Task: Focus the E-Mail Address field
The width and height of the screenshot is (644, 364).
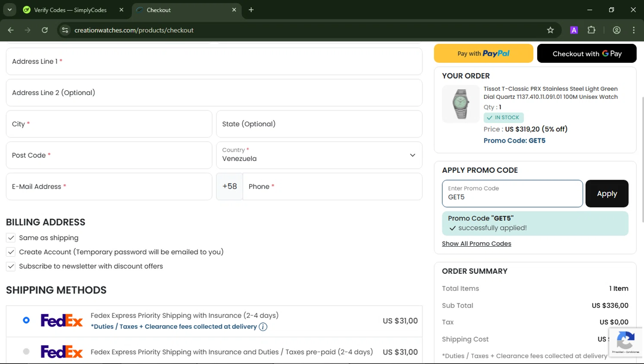Action: (109, 187)
